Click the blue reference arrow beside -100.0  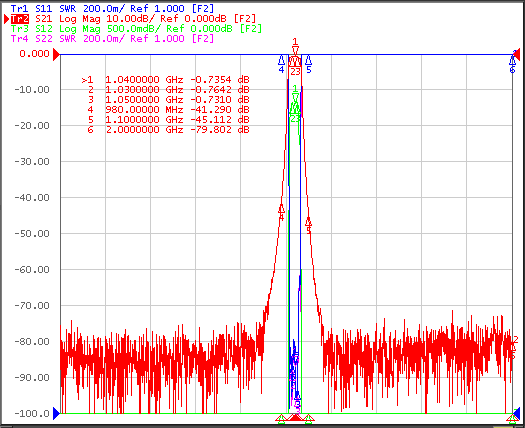tap(56, 413)
